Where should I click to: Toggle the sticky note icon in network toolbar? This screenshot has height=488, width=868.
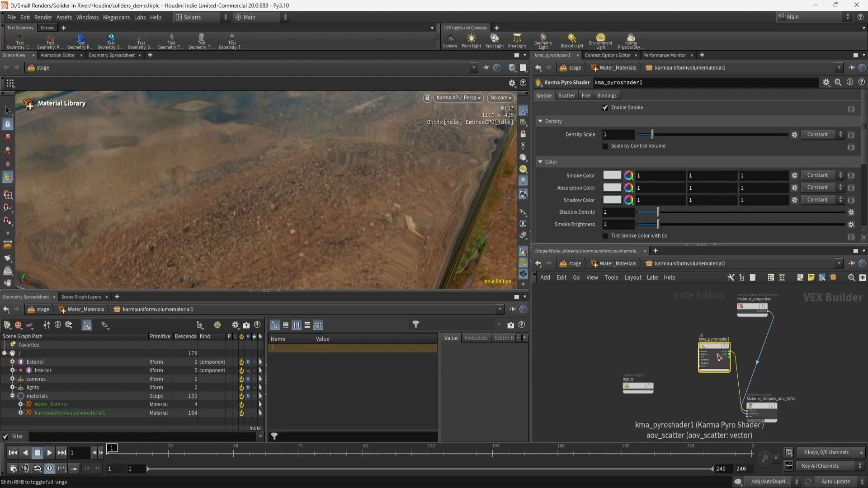(x=811, y=277)
